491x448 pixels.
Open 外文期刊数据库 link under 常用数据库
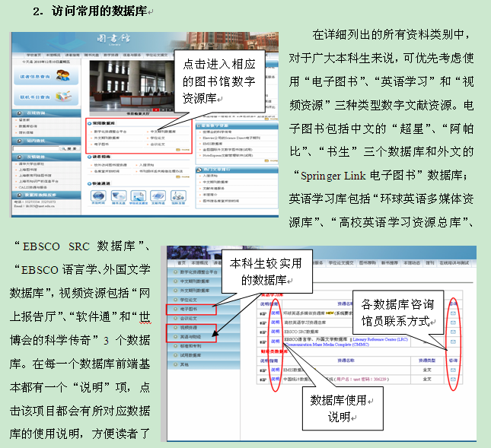107,138
